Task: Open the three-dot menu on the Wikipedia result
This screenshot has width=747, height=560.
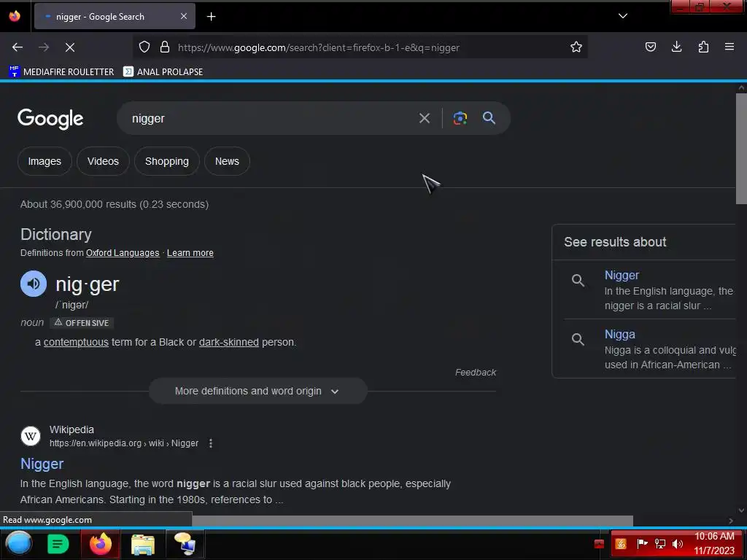Action: point(211,443)
